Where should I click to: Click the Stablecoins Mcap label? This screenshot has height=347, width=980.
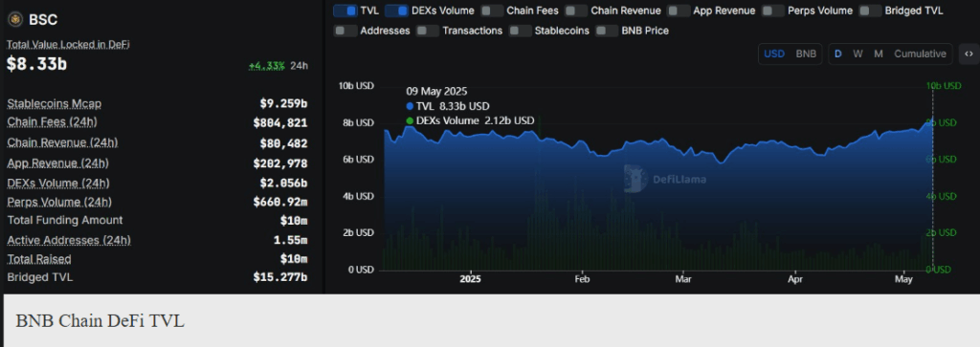point(55,103)
